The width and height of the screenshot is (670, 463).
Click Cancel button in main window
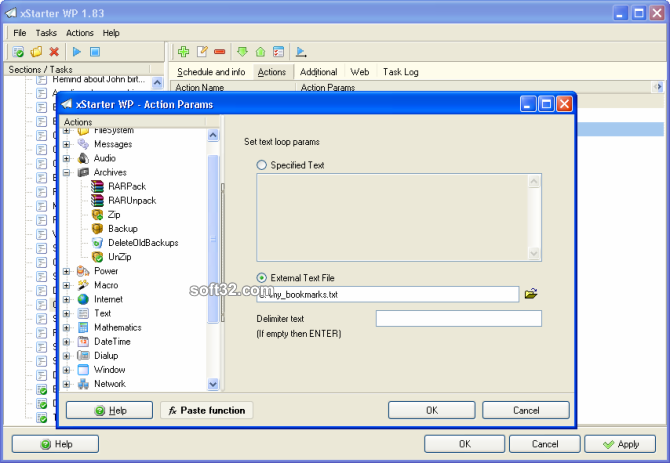coord(545,444)
